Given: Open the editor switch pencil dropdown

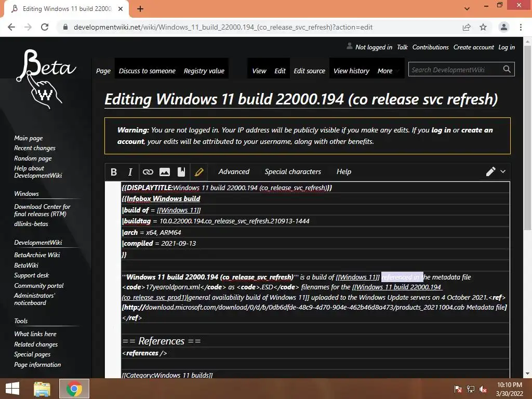Looking at the screenshot, I should [496, 171].
